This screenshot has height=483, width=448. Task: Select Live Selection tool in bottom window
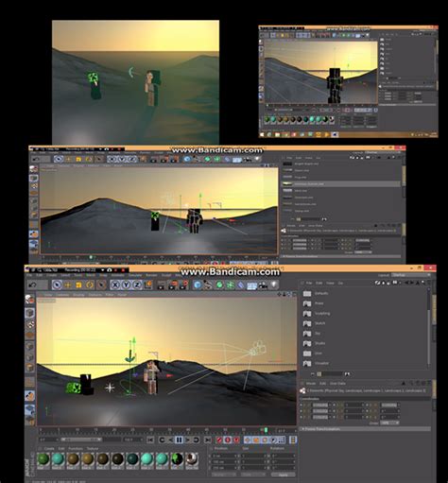click(x=57, y=285)
